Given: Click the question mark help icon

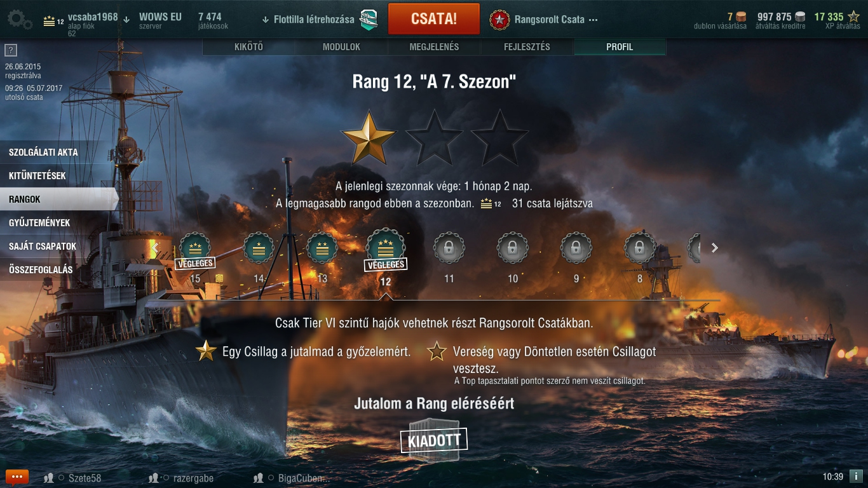Looking at the screenshot, I should (10, 50).
